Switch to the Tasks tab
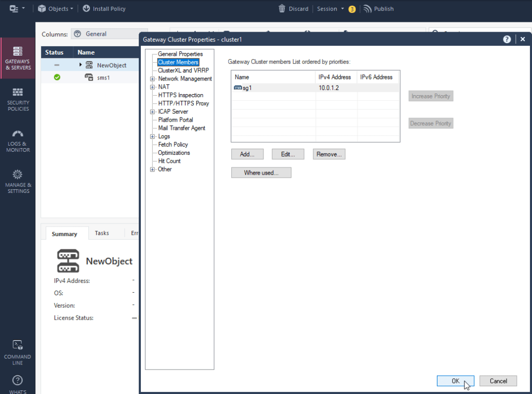The height and width of the screenshot is (394, 532). coord(102,233)
